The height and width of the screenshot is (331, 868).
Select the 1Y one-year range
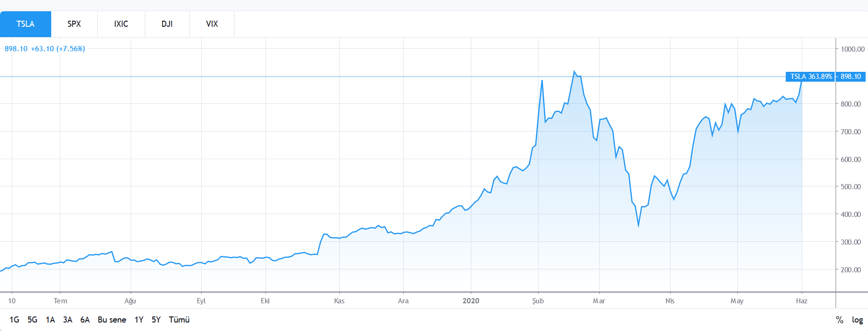point(139,320)
